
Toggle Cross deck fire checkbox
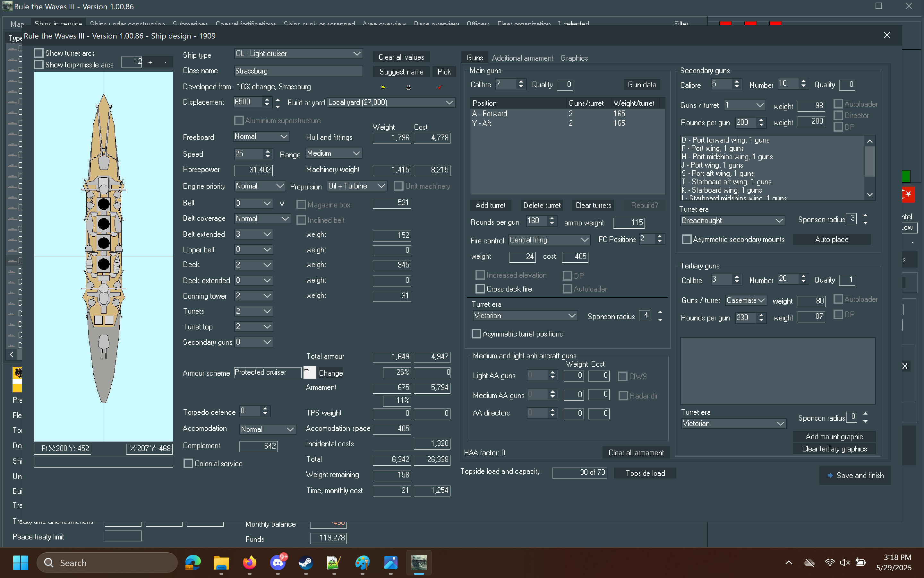(x=480, y=289)
